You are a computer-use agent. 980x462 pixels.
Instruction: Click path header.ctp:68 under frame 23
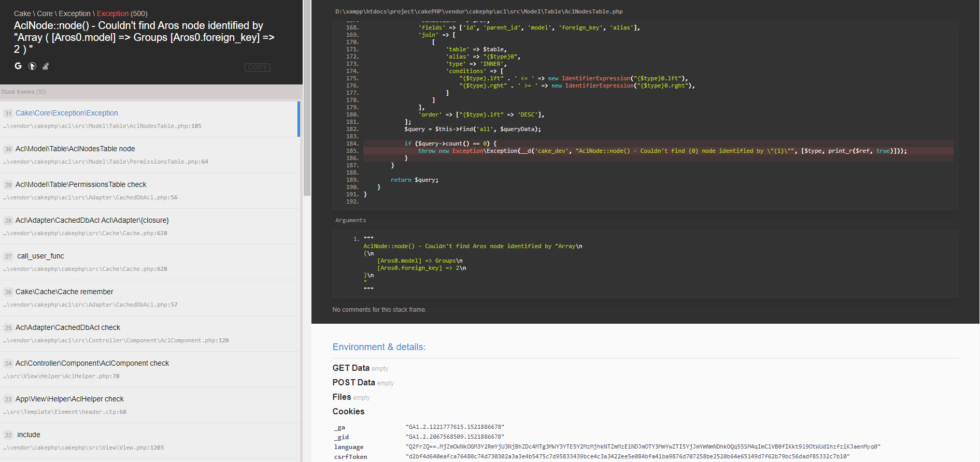[x=65, y=412]
